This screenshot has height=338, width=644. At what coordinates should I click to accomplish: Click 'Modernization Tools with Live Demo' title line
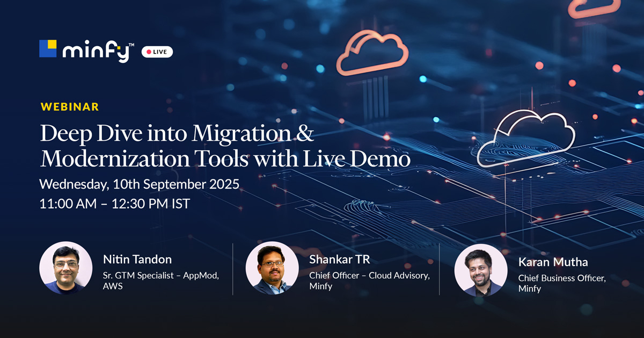[225, 159]
